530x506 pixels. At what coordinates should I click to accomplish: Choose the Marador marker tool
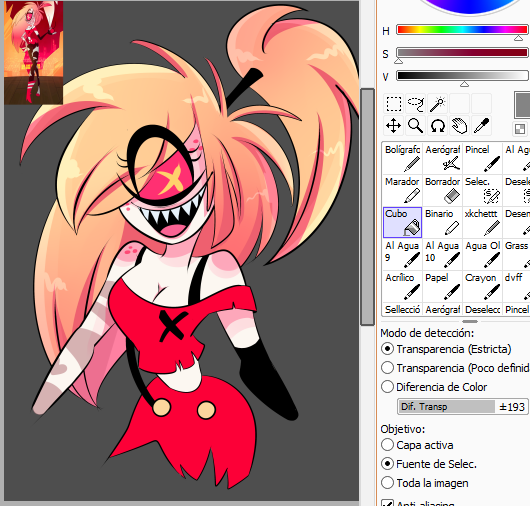[403, 190]
